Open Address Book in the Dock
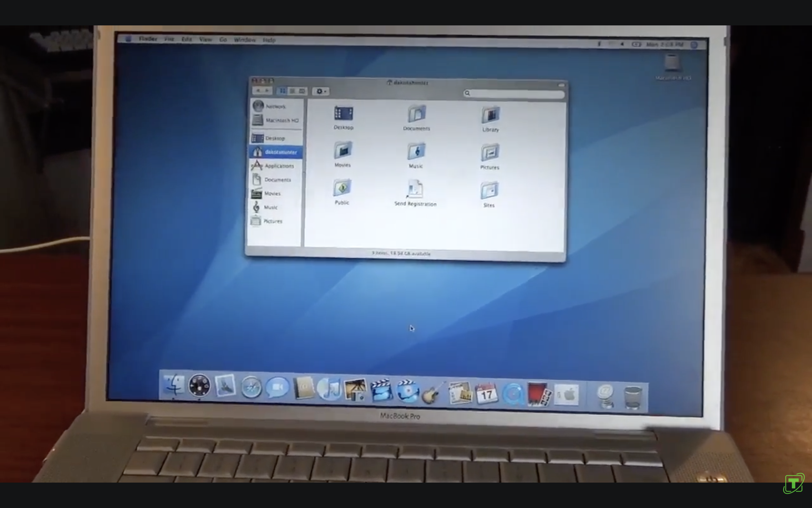 point(303,388)
